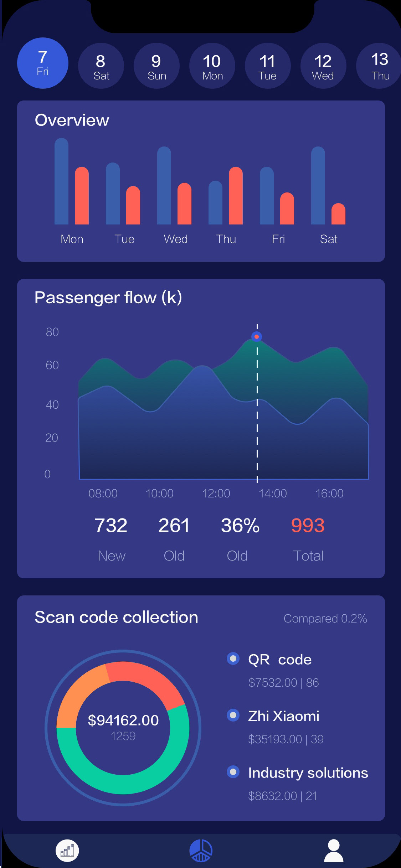The height and width of the screenshot is (868, 401).
Task: Select the Zhi Xiaomi legend radio dot
Action: (x=233, y=715)
